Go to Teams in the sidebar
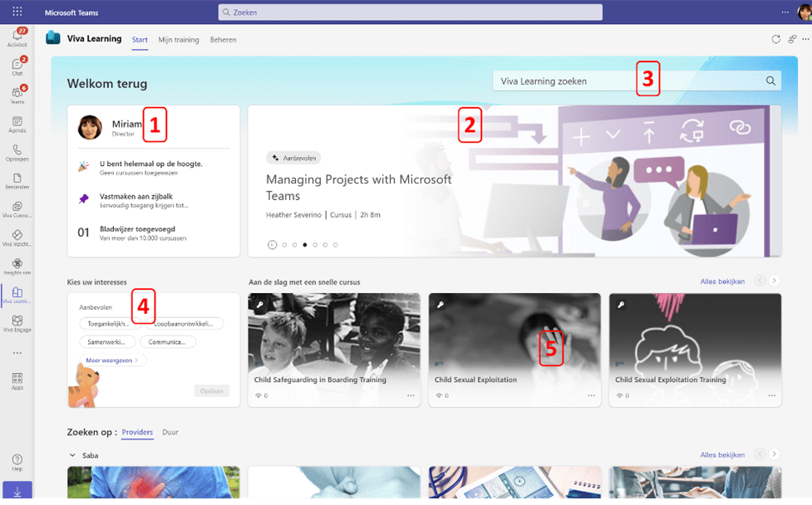This screenshot has height=505, width=812. 17,95
